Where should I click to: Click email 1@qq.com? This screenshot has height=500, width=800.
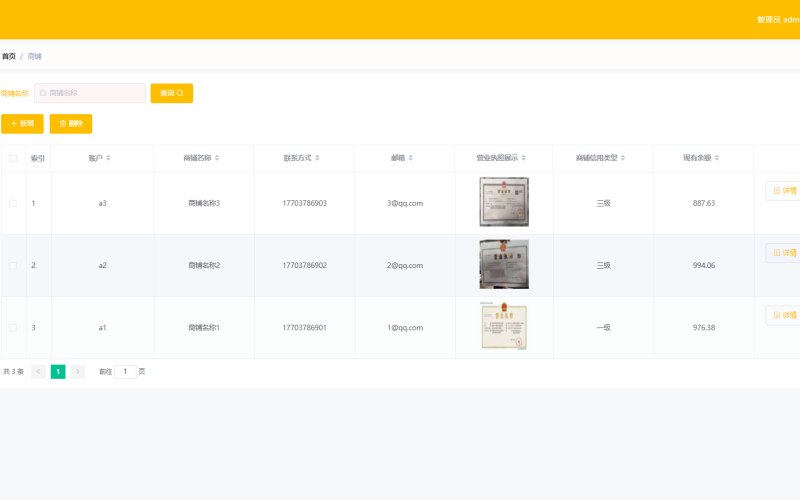tap(405, 328)
